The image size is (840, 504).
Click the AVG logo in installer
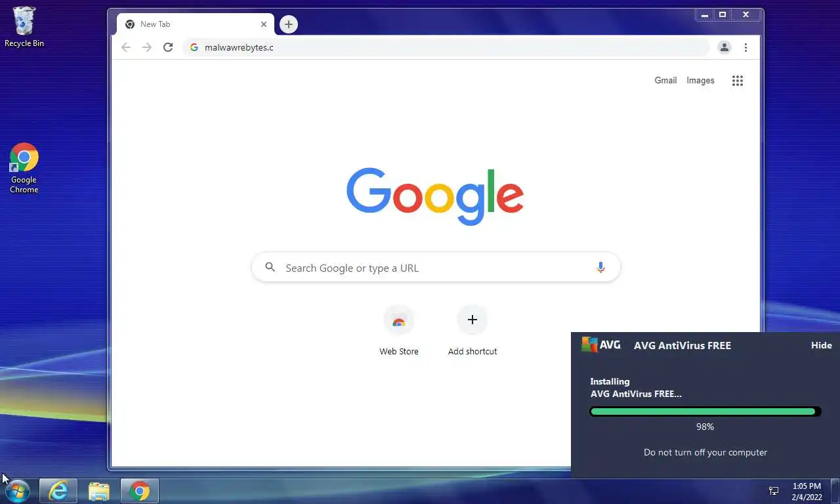601,345
